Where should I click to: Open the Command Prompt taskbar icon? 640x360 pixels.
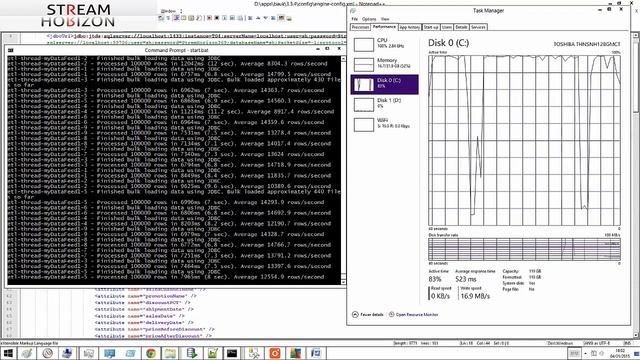point(232,353)
